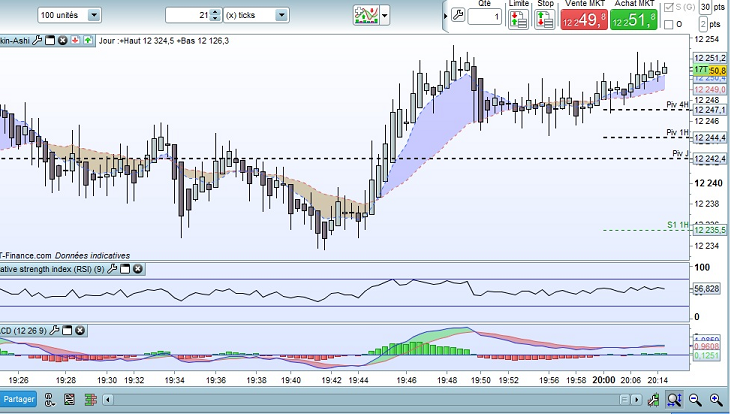Image resolution: width=731 pixels, height=414 pixels.
Task: Expand the indicator icon dropdown arrow
Action: pos(385,15)
